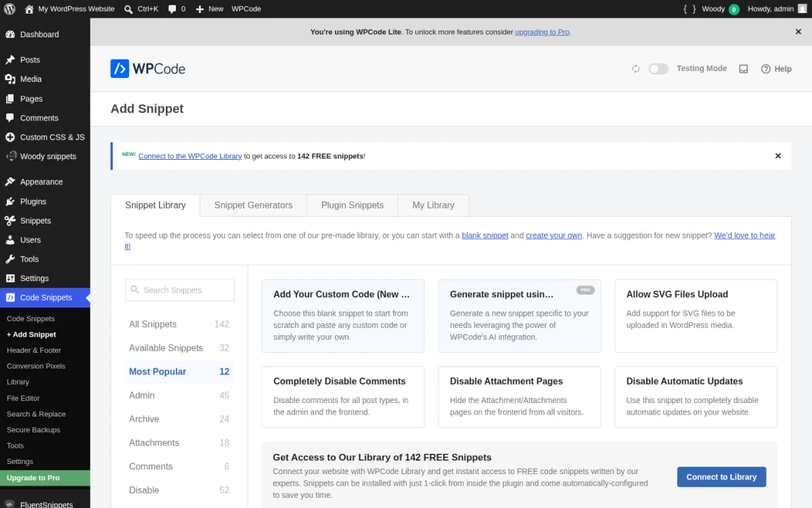Select the Snippet Library tab
The image size is (812, 508).
[x=156, y=205]
